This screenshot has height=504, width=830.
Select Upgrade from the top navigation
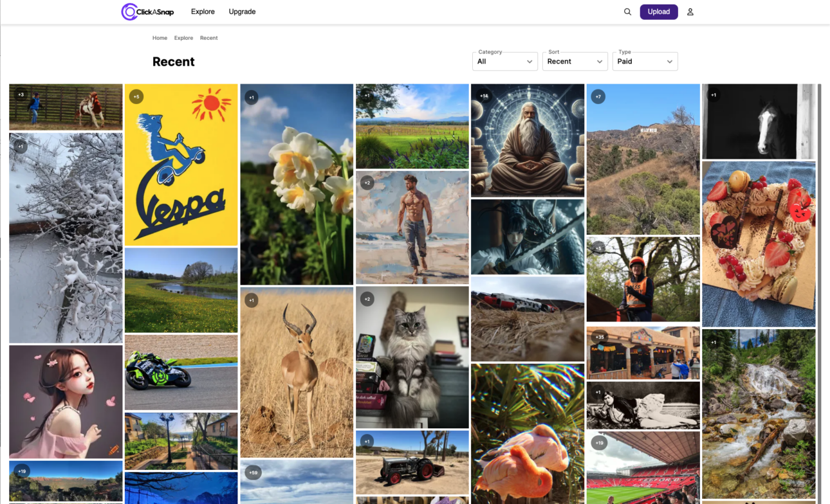point(242,12)
